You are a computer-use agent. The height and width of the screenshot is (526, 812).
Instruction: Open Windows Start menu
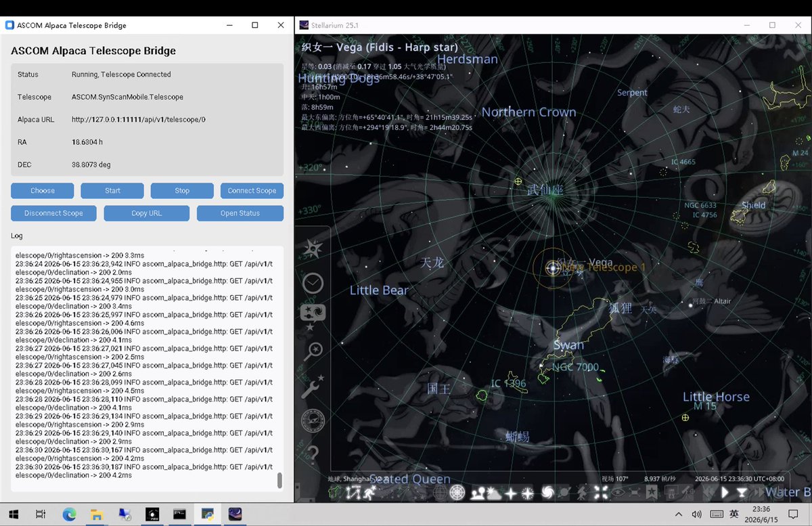pyautogui.click(x=14, y=514)
